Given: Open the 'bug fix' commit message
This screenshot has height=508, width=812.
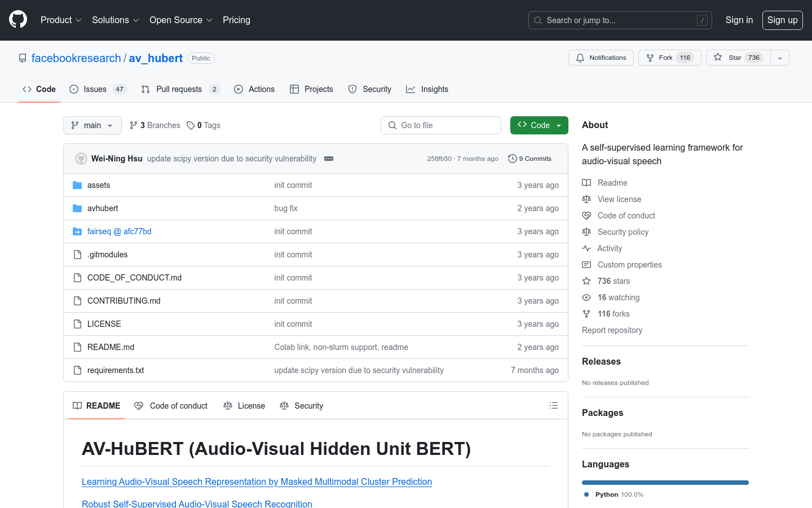Looking at the screenshot, I should click(x=286, y=208).
